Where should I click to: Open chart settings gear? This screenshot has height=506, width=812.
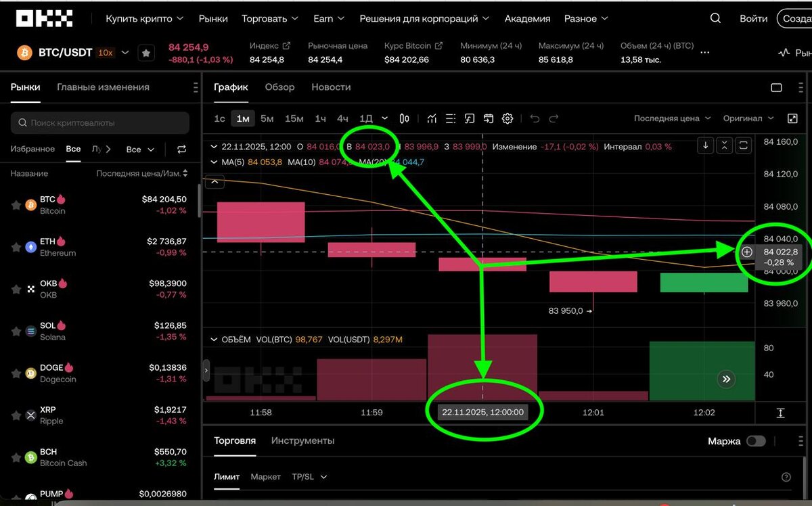tap(507, 118)
